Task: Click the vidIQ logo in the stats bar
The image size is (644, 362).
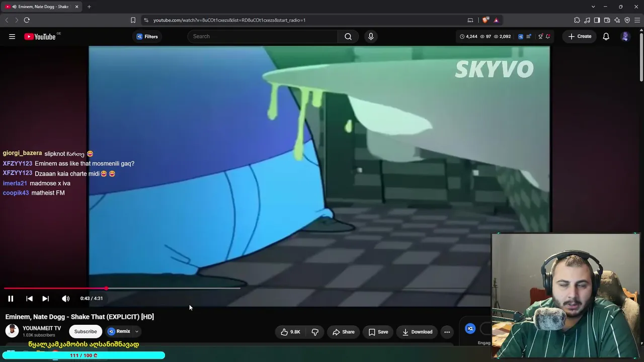Action: click(521, 36)
